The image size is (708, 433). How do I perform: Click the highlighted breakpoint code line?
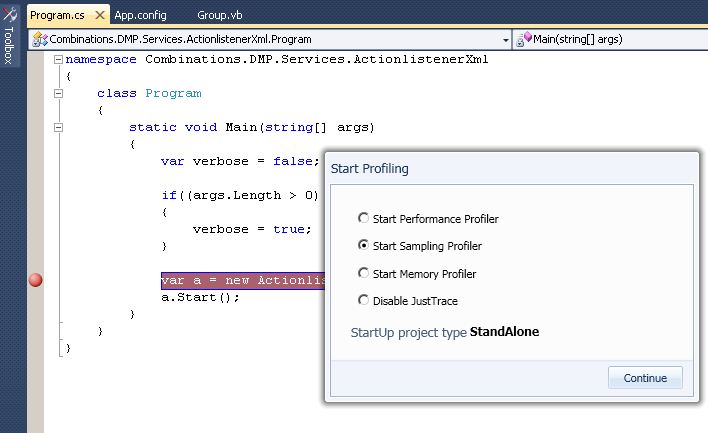243,280
